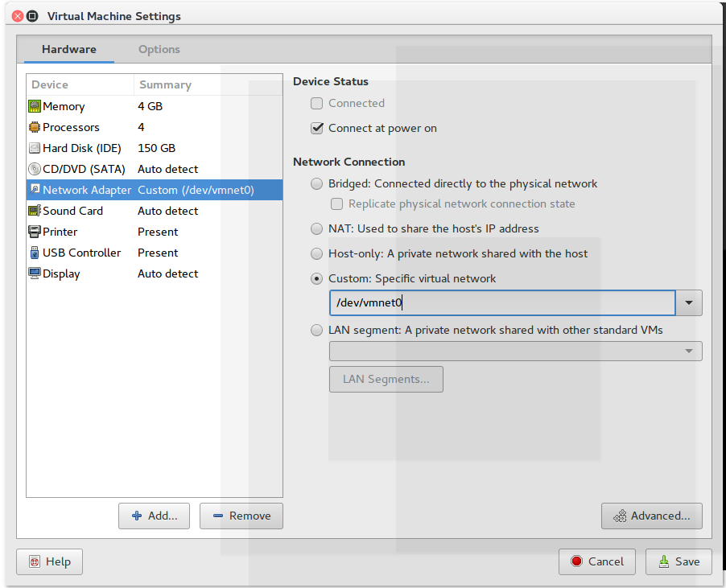
Task: Select the Memory chip icon
Action: pos(35,106)
